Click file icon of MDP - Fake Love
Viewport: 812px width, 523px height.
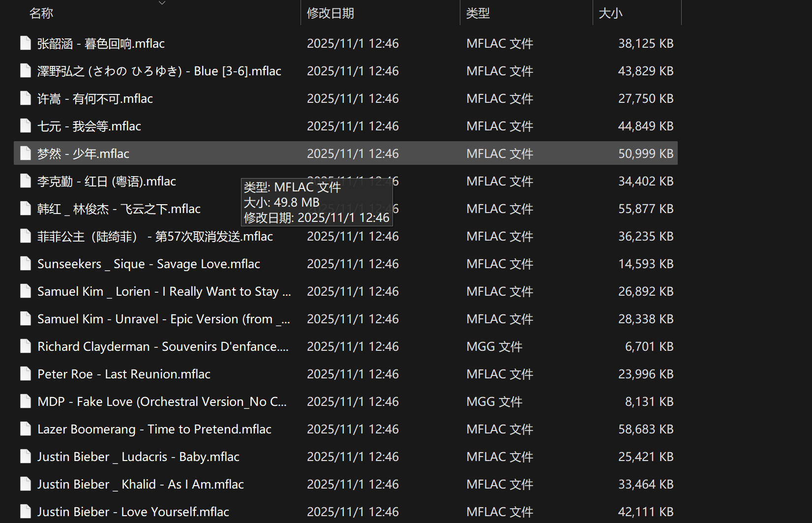click(26, 401)
